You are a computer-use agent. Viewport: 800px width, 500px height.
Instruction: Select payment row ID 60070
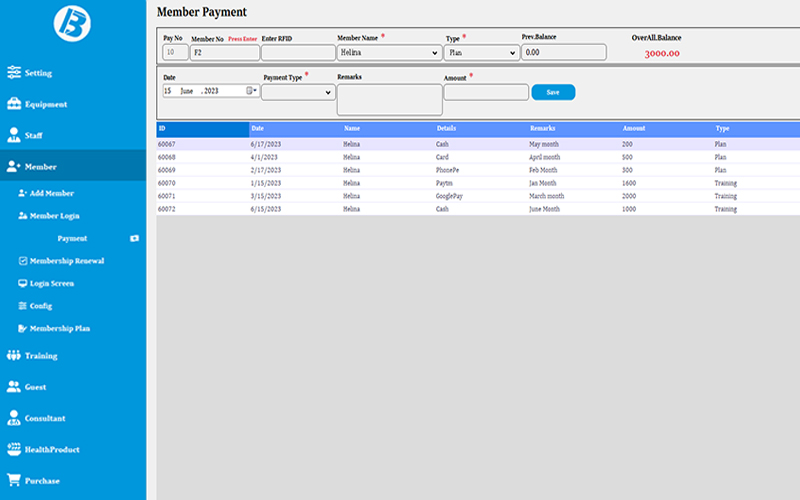tap(478, 183)
